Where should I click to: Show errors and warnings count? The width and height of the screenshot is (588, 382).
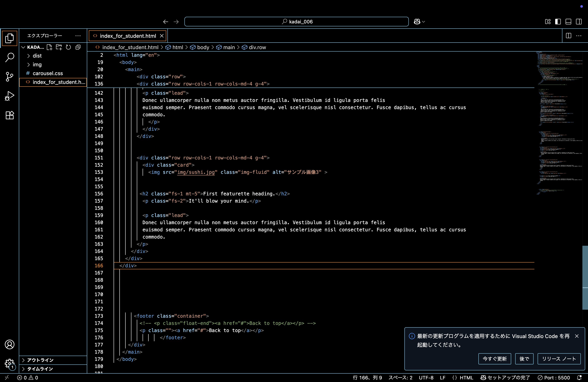(x=27, y=378)
